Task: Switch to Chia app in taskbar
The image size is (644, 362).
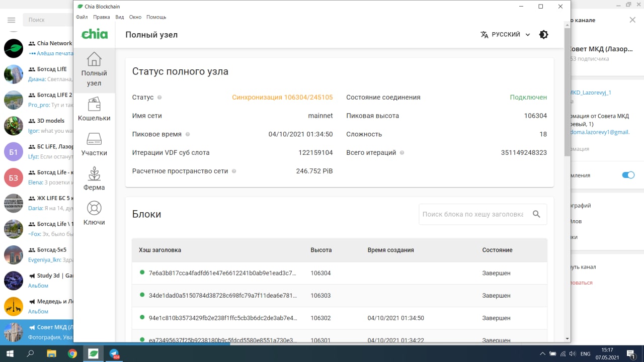Action: [x=93, y=353]
